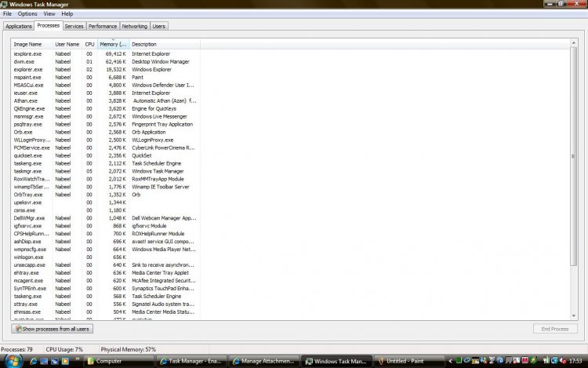Open the Options menu
The image size is (588, 368).
point(27,14)
